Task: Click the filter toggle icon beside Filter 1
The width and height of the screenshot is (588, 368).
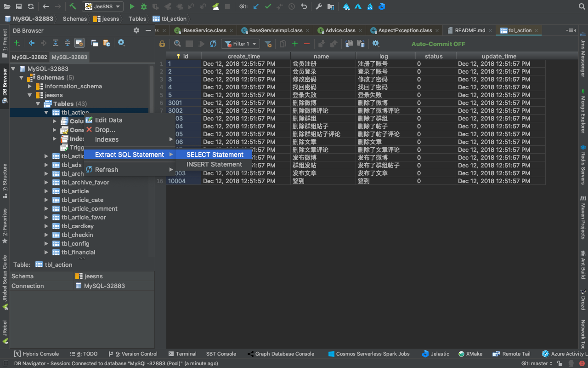Action: pyautogui.click(x=268, y=43)
